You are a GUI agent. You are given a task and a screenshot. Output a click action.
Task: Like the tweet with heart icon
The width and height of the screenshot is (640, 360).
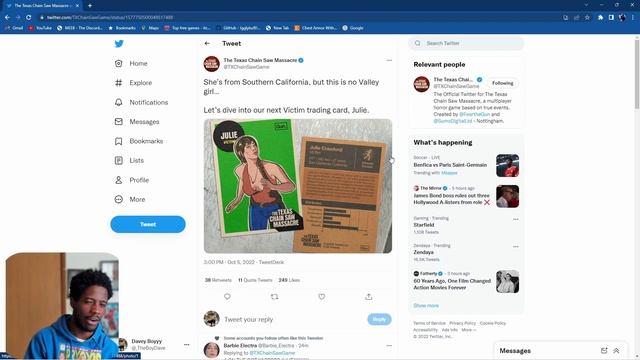coord(322,297)
